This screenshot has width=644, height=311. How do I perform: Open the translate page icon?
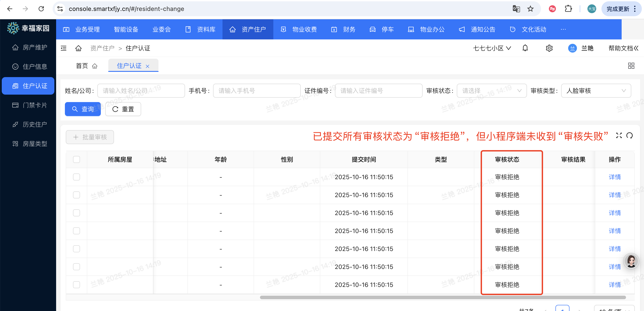point(516,9)
